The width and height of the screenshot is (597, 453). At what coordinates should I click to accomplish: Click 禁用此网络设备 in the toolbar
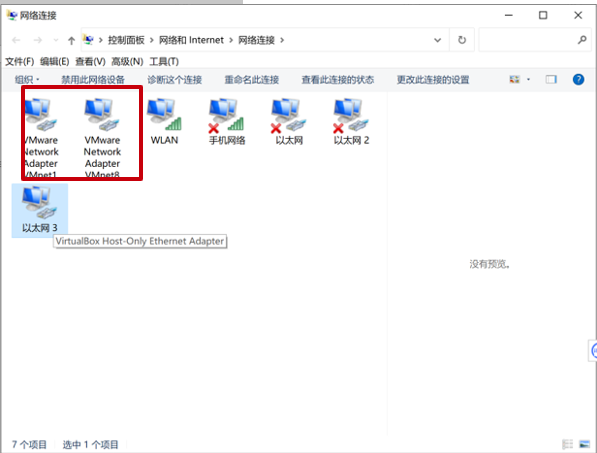coord(93,80)
